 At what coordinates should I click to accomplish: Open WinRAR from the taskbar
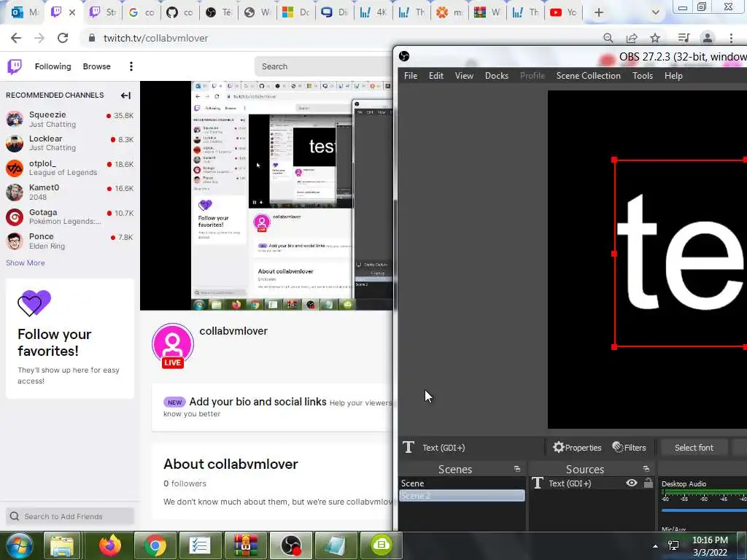tap(245, 545)
